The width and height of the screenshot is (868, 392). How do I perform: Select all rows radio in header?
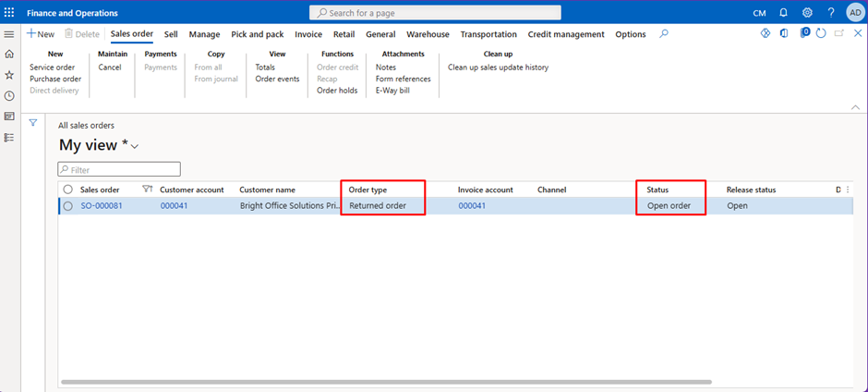pos(68,190)
